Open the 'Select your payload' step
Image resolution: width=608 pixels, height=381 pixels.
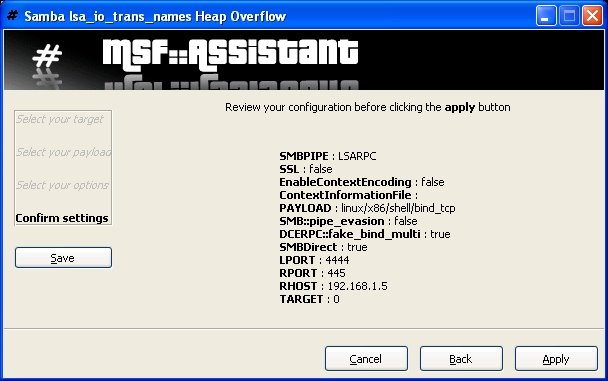pos(64,152)
